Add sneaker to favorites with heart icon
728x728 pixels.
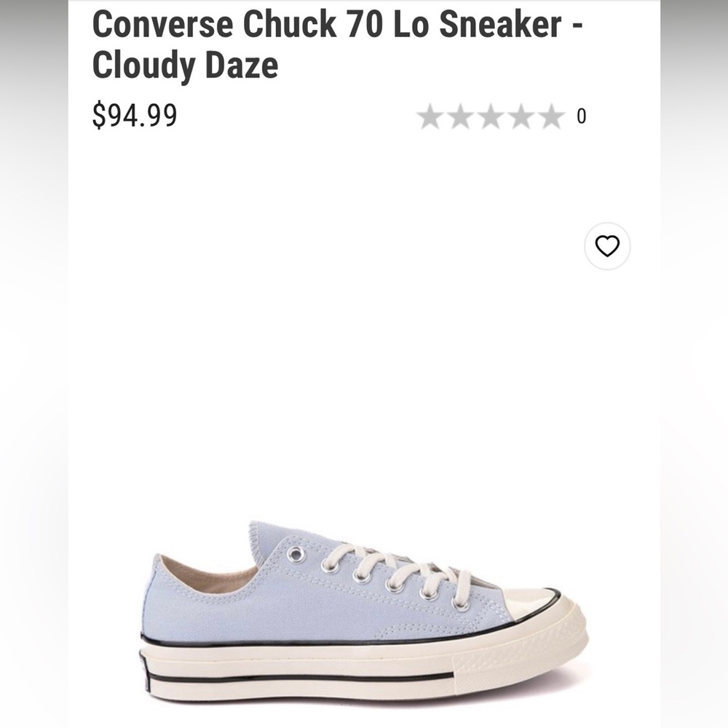click(607, 247)
